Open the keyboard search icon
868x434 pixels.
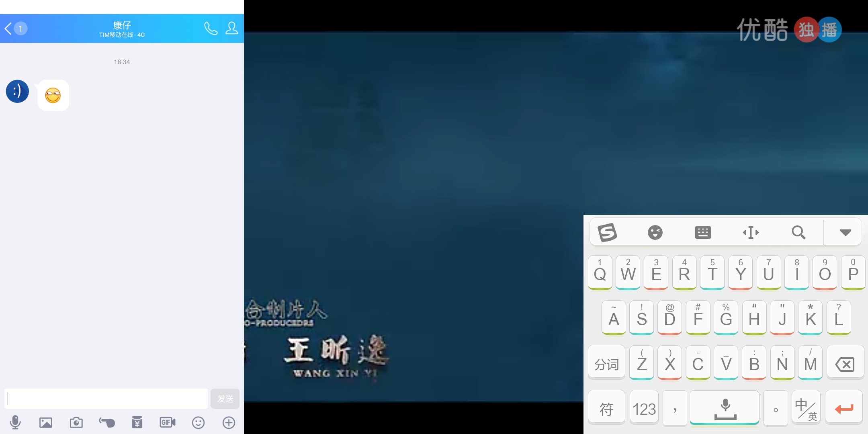798,232
